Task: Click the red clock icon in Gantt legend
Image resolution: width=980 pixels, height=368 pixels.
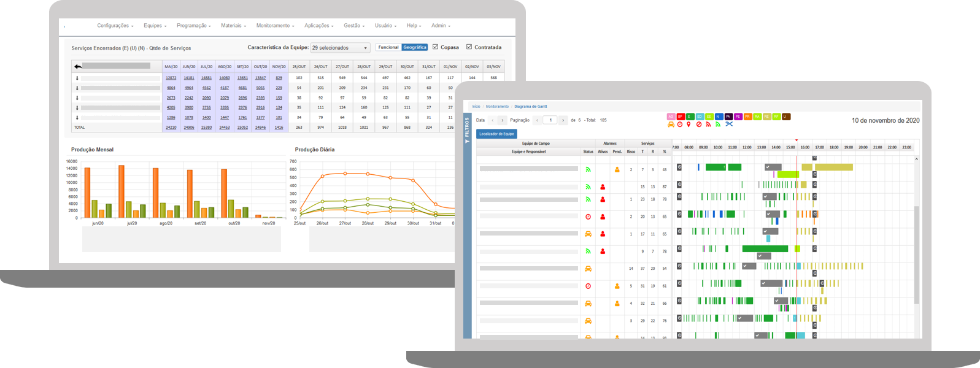Action: (x=680, y=125)
